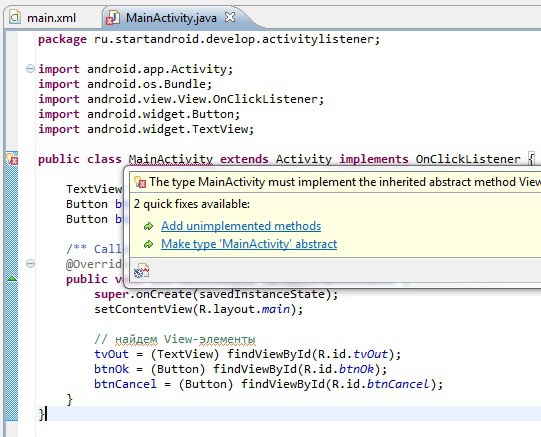
Task: Click the green override indicator in gutter
Action: 12,278
